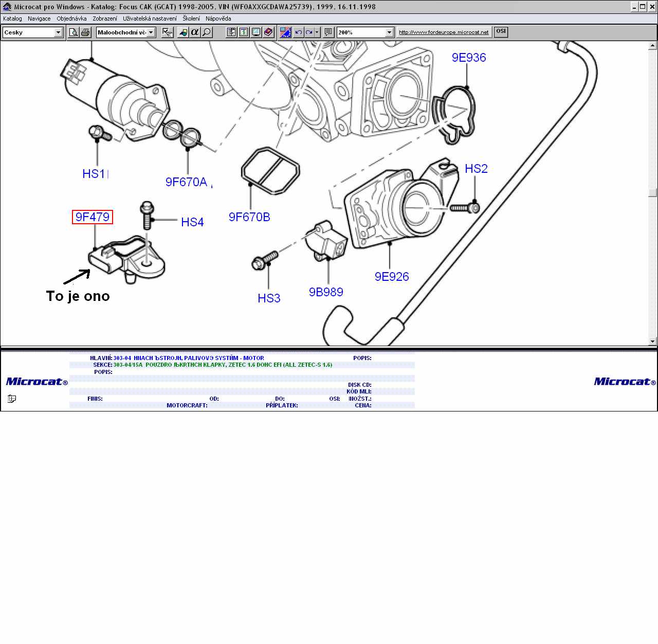Click the flag language icon
Image resolution: width=658 pixels, height=644 pixels.
pos(285,32)
